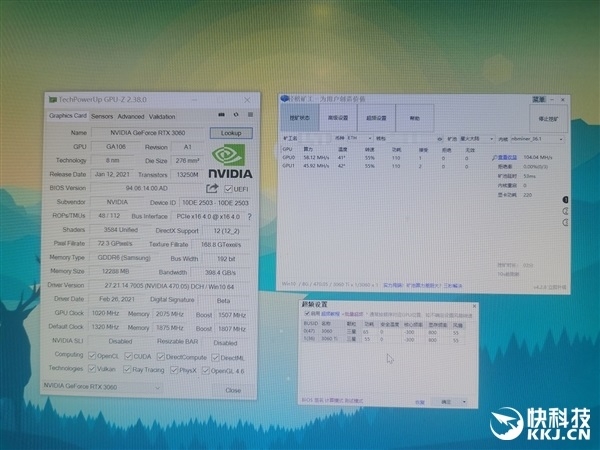Toggle the CUDA checkbox
This screenshot has height=450, width=600.
point(128,356)
